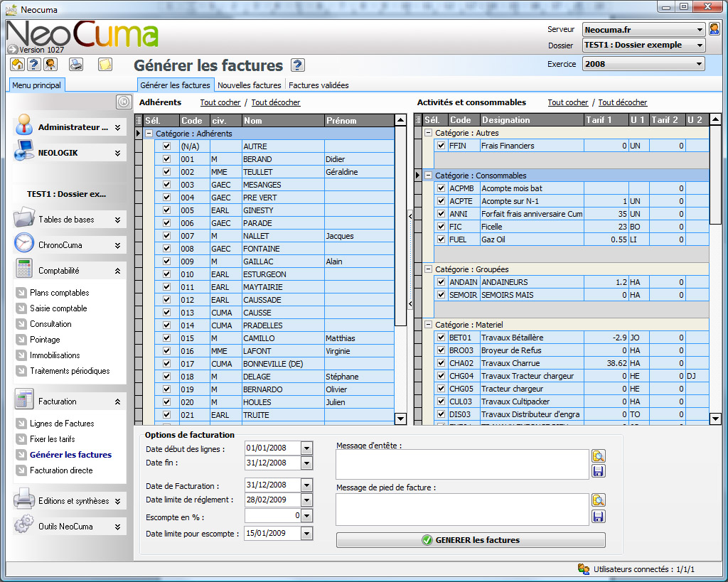Toggle the checkbox for 002 TEULLET
The height and width of the screenshot is (582, 728).
[x=166, y=172]
